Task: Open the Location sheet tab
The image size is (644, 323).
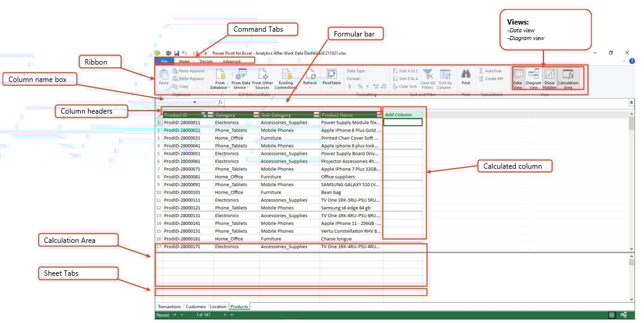Action: pyautogui.click(x=218, y=307)
